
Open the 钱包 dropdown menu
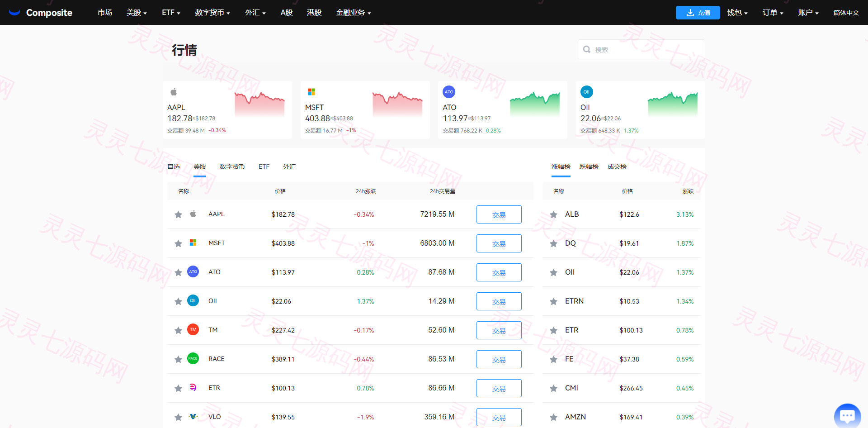737,13
